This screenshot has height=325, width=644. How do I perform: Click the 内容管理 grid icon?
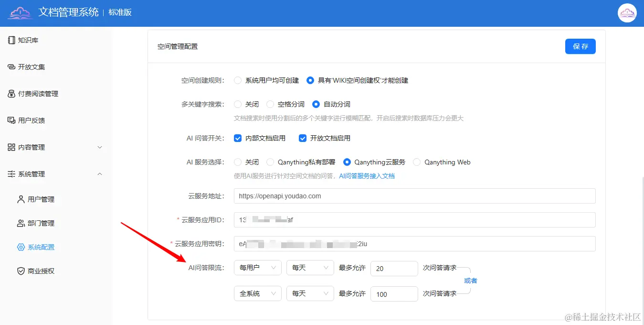click(11, 147)
